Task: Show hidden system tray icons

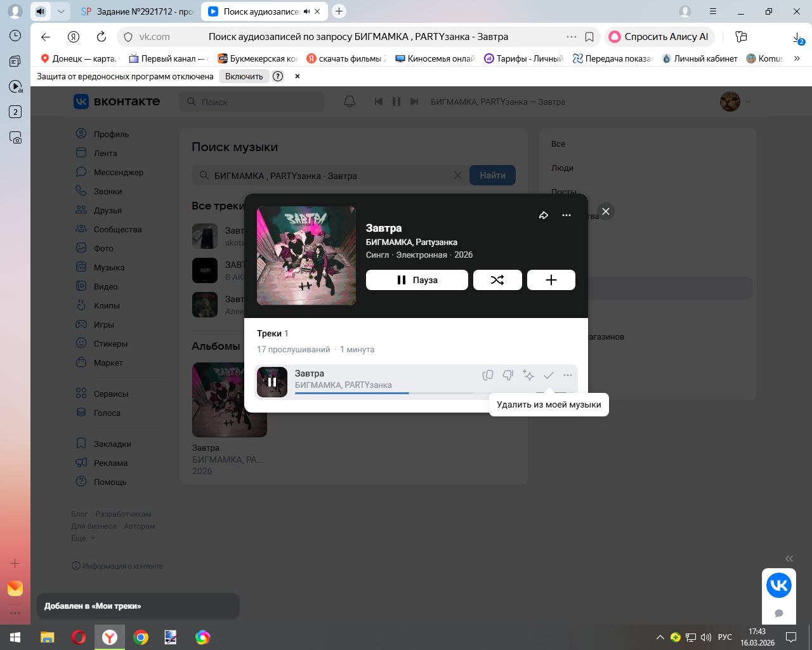Action: point(660,637)
